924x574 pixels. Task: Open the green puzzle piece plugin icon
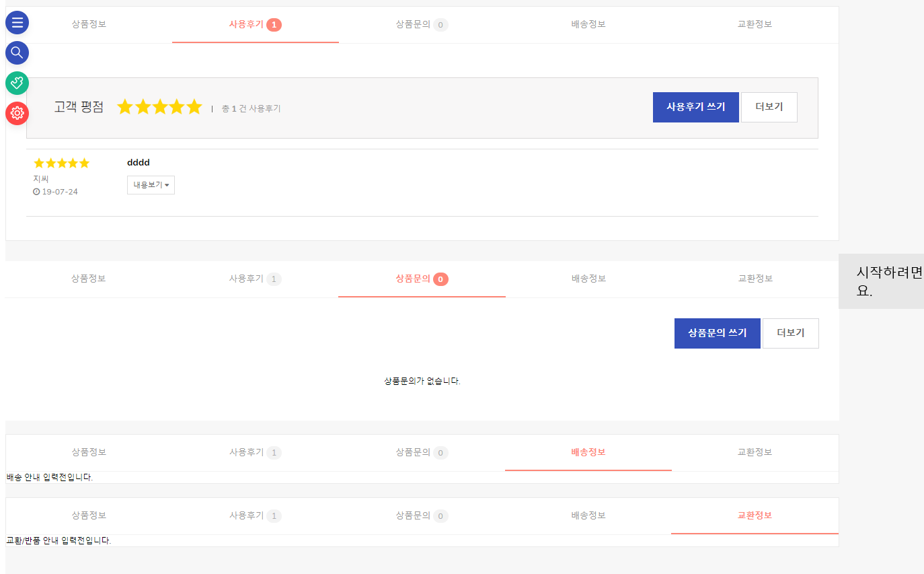pos(17,83)
